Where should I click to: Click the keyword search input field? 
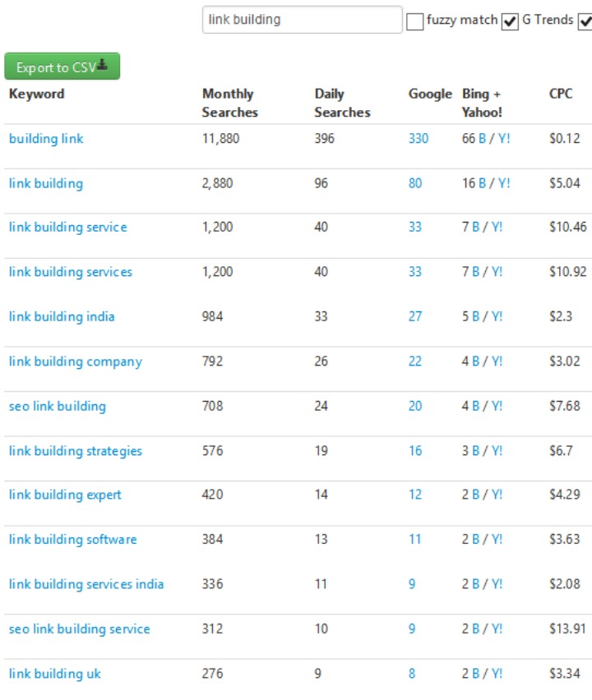pos(302,20)
